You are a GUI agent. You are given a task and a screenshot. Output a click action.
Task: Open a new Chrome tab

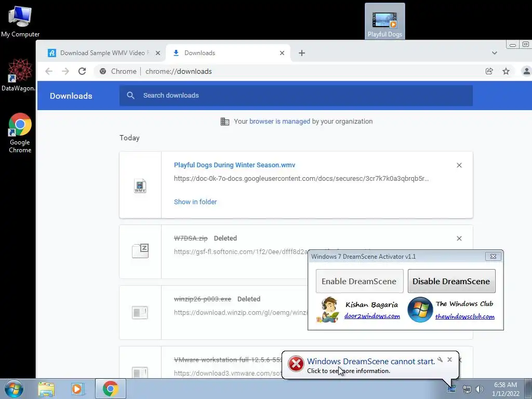302,53
